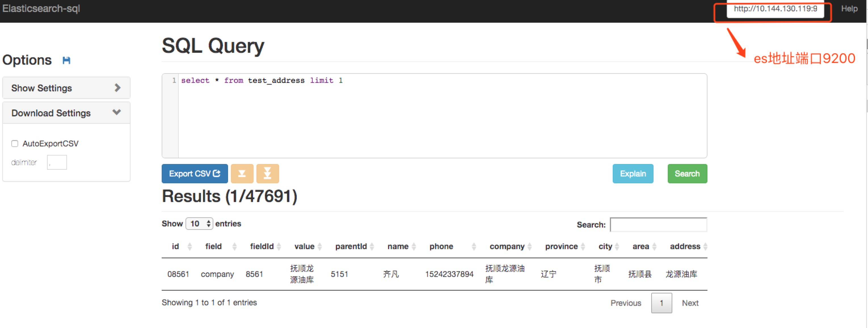The height and width of the screenshot is (328, 868).
Task: Click the Elasticsearch URL address field
Action: point(775,9)
